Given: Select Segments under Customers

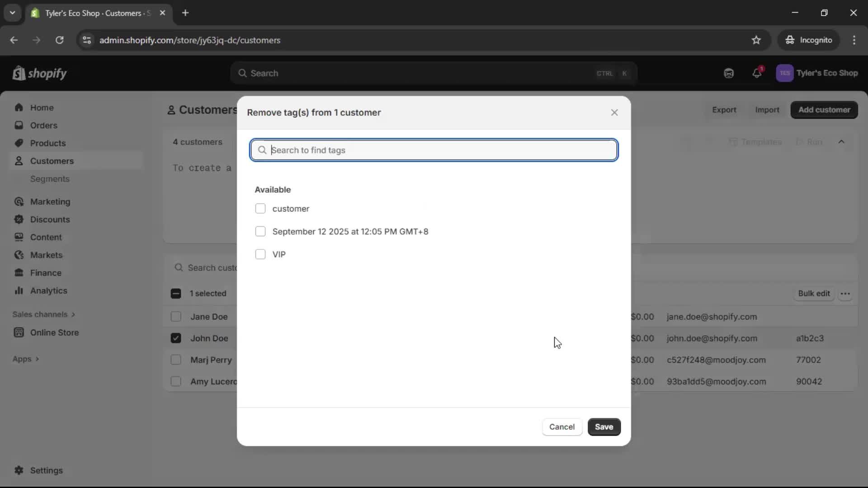Looking at the screenshot, I should tap(50, 179).
